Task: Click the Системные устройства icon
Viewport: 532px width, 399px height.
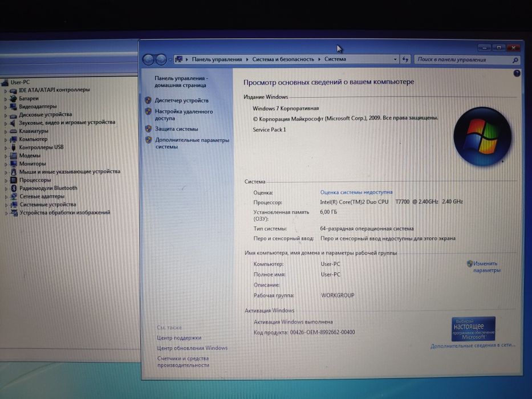Action: (x=14, y=205)
